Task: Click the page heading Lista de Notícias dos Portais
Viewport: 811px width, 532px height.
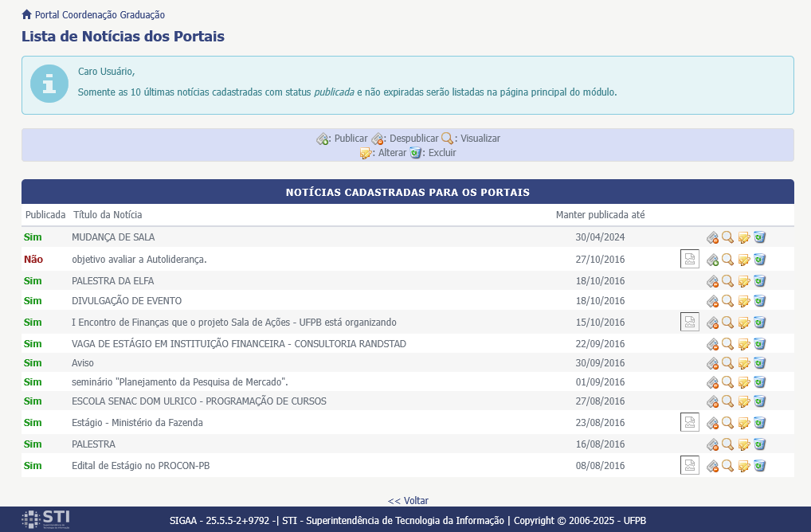Action: pyautogui.click(x=123, y=36)
